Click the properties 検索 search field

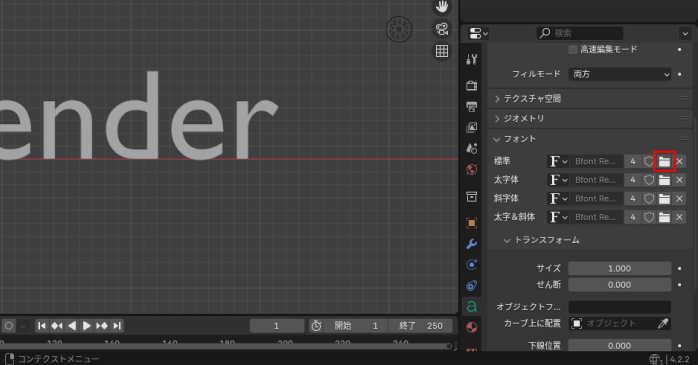tap(580, 33)
